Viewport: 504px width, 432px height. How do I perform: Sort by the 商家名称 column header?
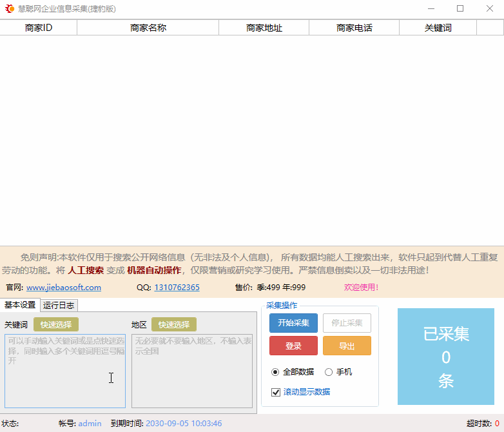[x=148, y=28]
